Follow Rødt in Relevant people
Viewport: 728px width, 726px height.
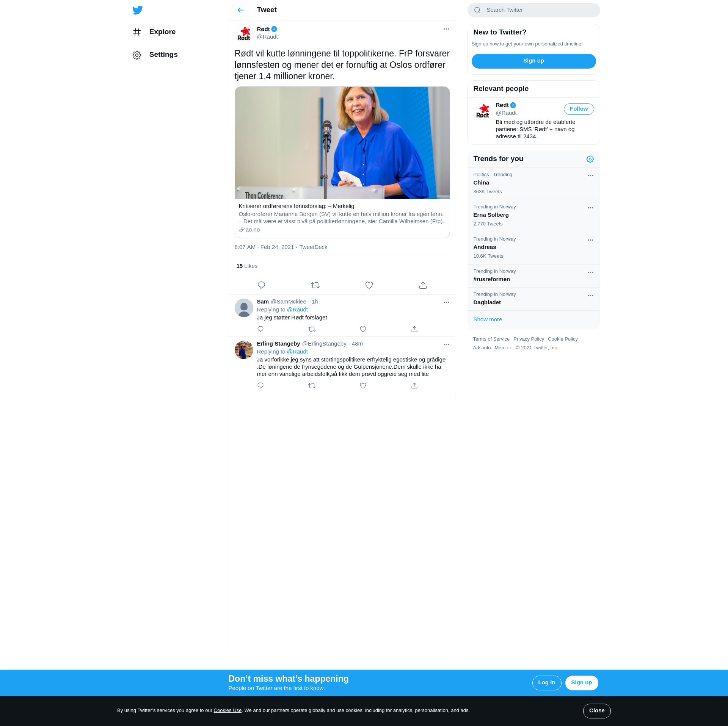579,109
